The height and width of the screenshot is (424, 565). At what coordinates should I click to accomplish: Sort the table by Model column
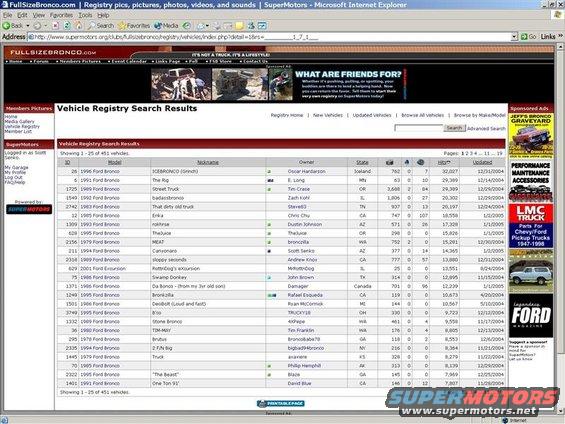tap(115, 162)
